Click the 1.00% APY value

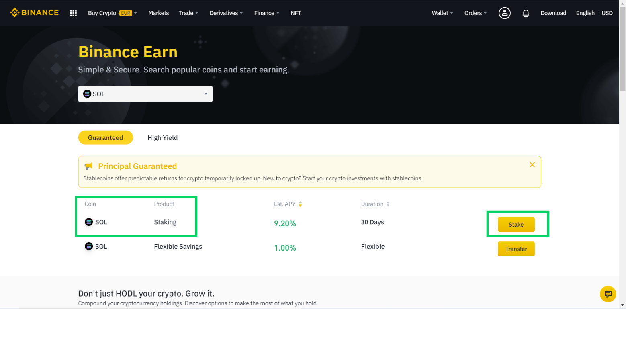click(x=285, y=248)
